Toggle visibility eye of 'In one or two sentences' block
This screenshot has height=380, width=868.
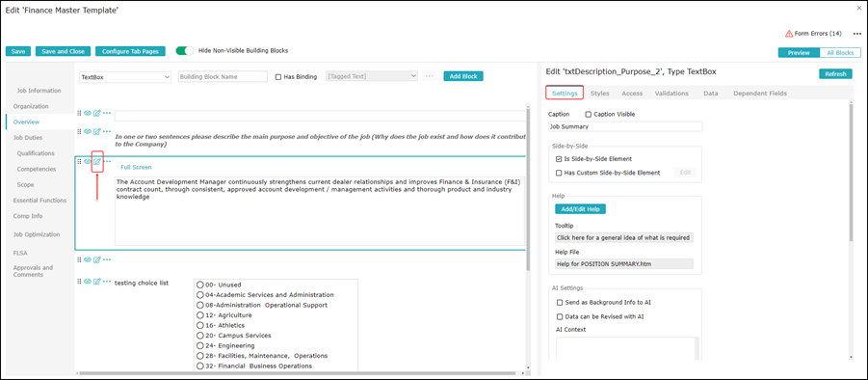[88, 131]
